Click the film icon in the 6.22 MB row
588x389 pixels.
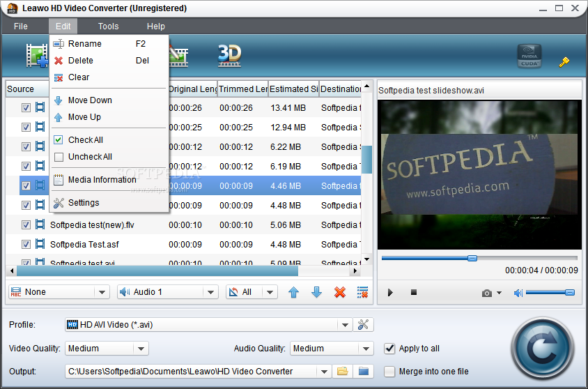coord(40,146)
